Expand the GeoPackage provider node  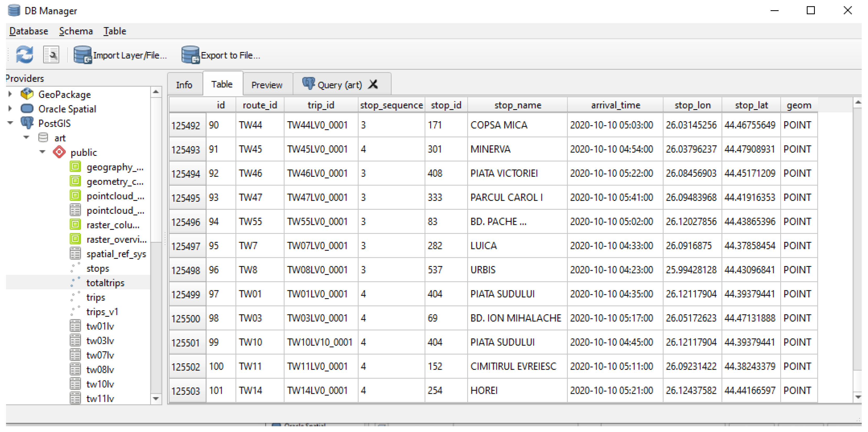10,94
